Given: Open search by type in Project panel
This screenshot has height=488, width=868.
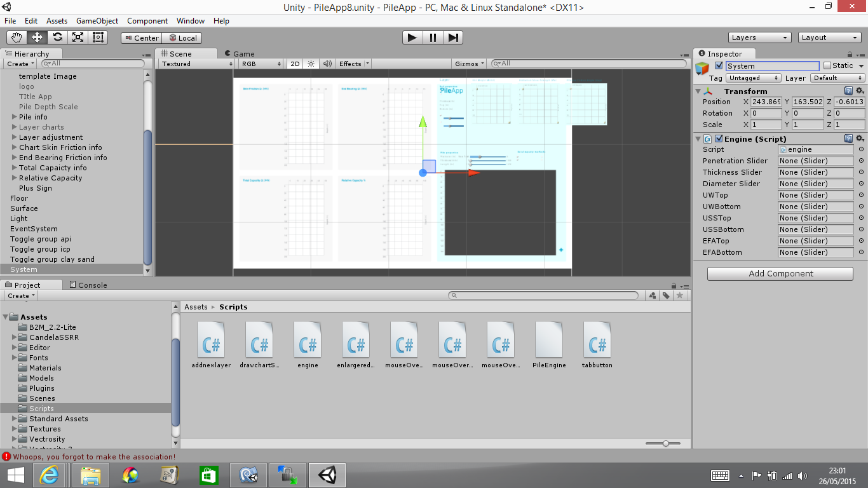Looking at the screenshot, I should pyautogui.click(x=652, y=295).
